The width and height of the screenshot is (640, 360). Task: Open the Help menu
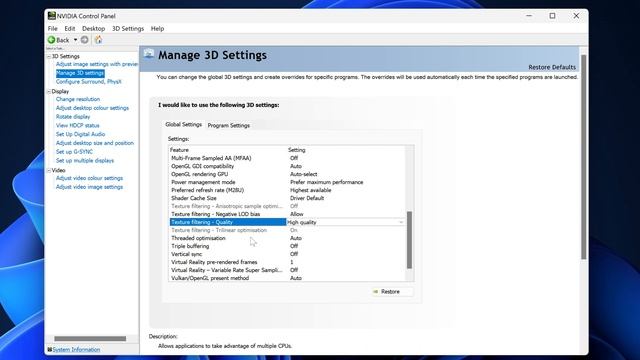[x=157, y=29]
